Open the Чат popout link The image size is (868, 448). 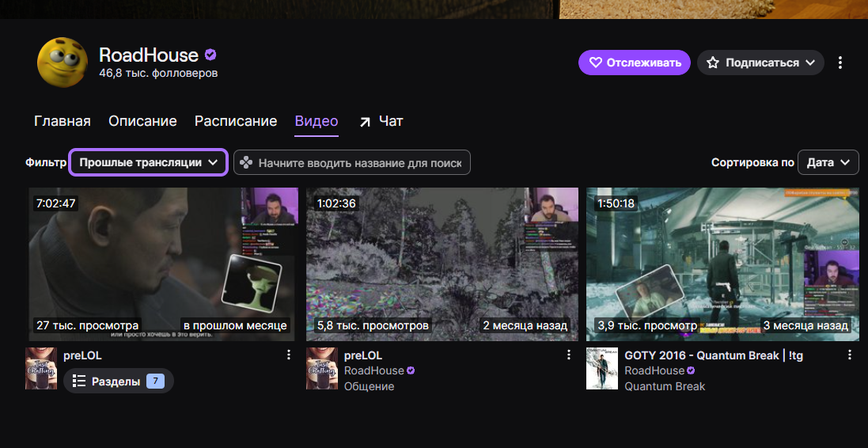point(381,121)
